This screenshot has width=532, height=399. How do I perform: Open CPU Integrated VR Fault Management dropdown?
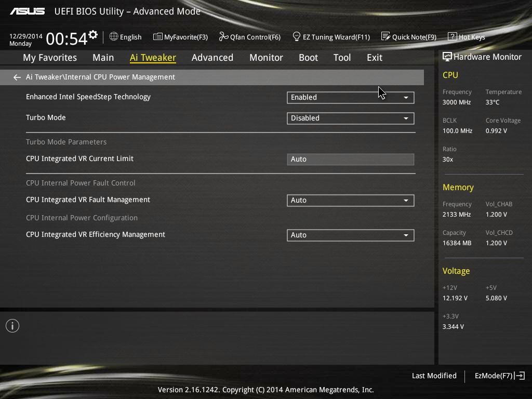[x=351, y=200]
